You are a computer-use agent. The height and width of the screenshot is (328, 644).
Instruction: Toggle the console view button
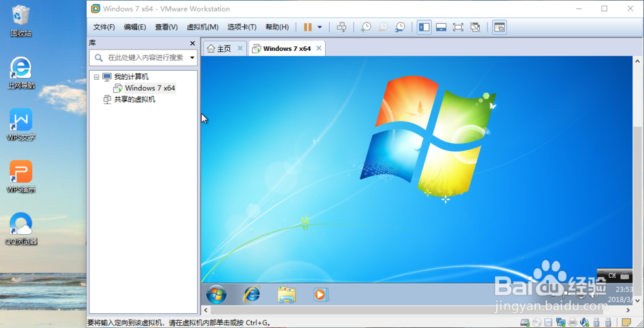(x=499, y=27)
